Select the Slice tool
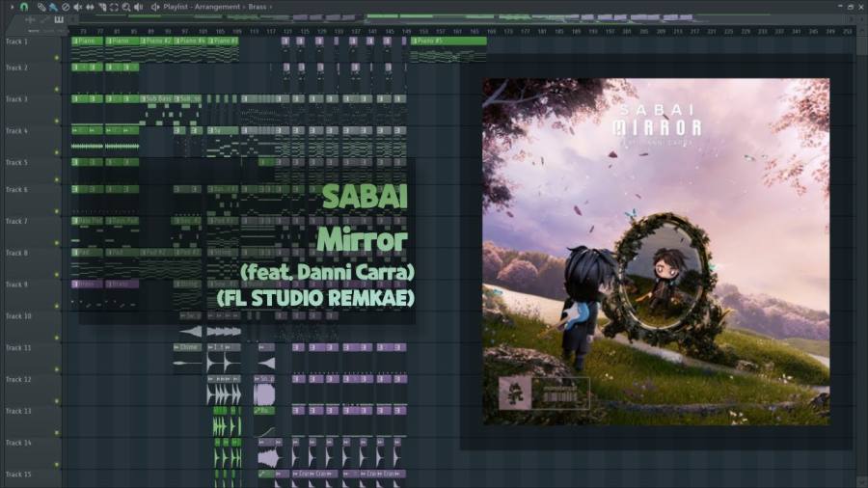 tap(102, 7)
